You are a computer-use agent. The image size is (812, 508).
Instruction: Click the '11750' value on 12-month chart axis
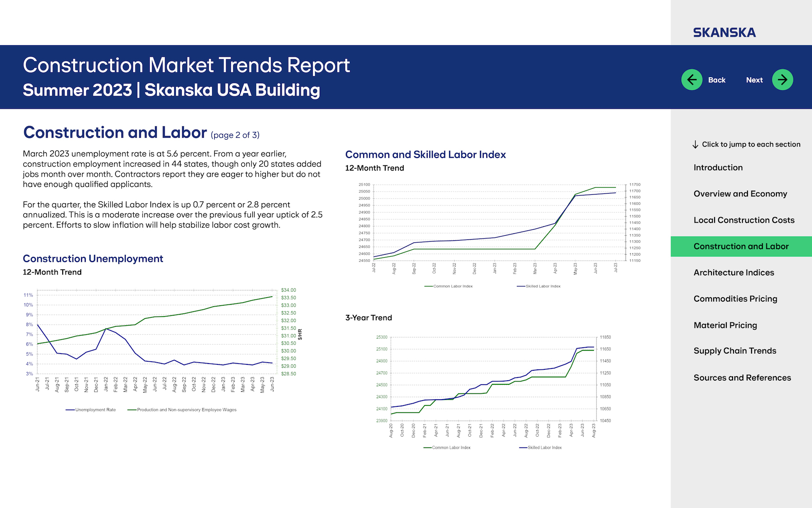[x=635, y=185]
